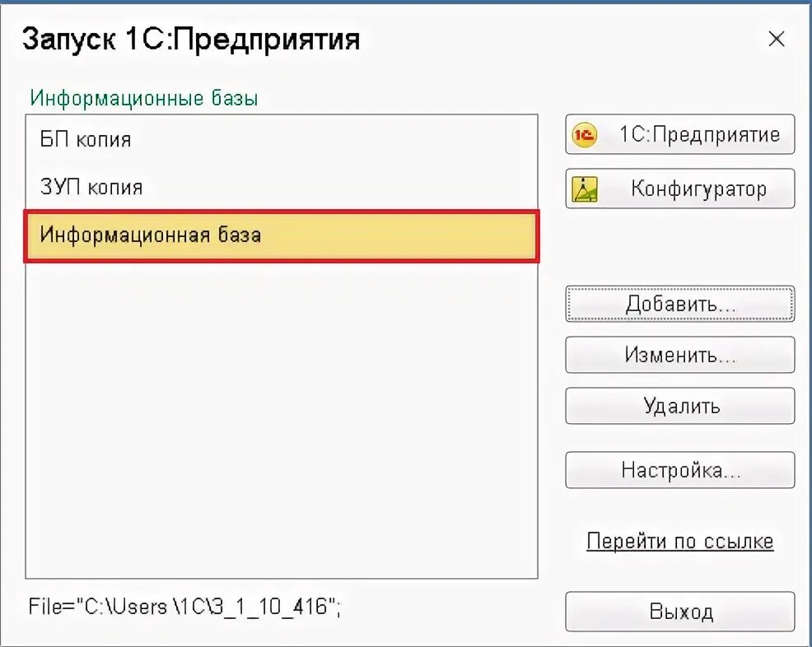
Task: Click the blank space between Конфигуратор and Добавить
Action: 680,247
